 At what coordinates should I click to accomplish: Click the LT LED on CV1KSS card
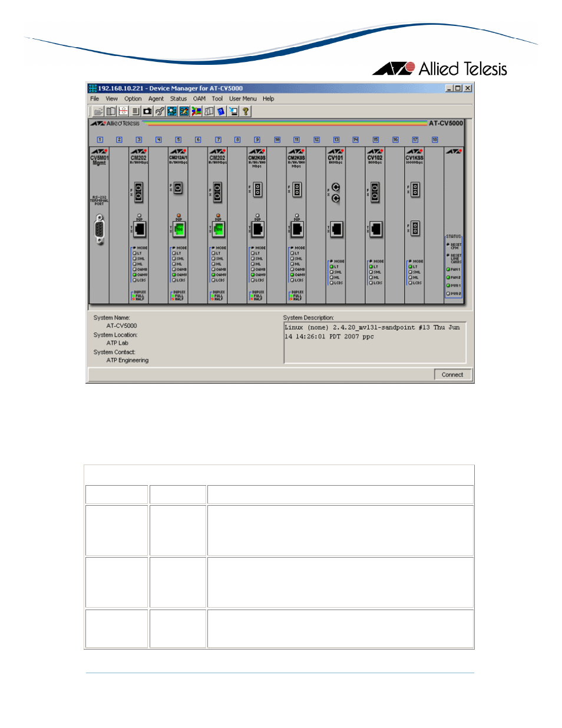click(411, 267)
